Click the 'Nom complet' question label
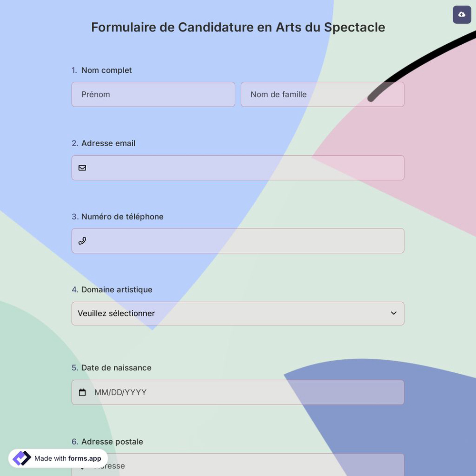Screen dimensions: 476x476 (x=106, y=70)
